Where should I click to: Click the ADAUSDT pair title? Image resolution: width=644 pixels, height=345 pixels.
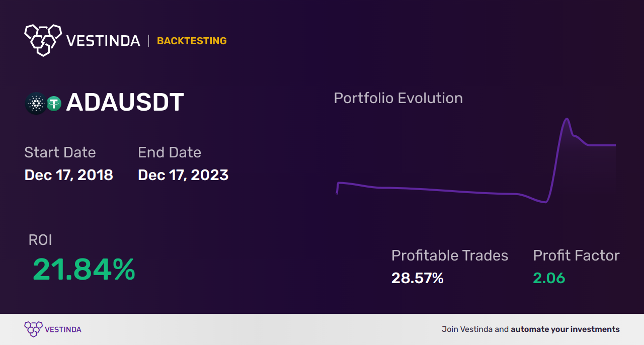pos(125,103)
